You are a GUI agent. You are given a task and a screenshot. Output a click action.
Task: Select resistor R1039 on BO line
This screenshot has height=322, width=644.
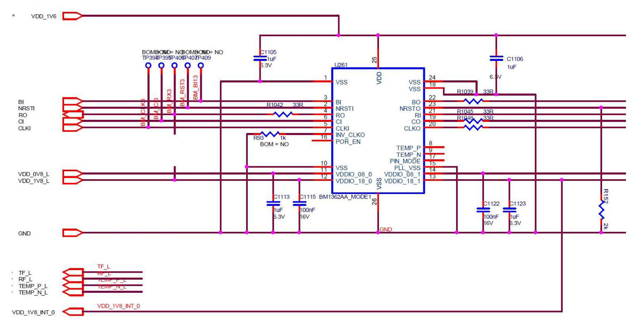click(x=473, y=101)
